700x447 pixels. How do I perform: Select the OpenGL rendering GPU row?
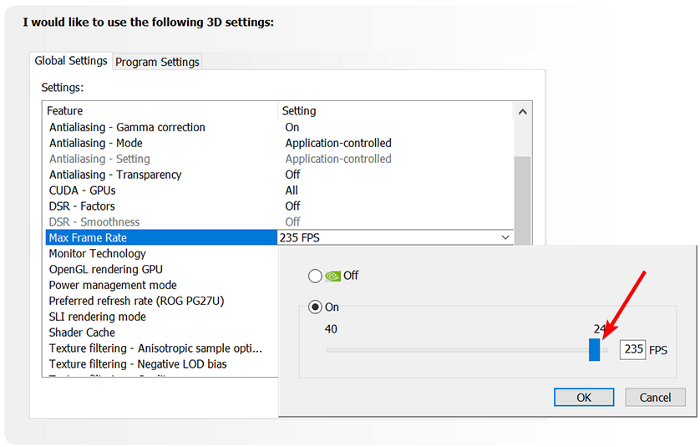point(105,269)
